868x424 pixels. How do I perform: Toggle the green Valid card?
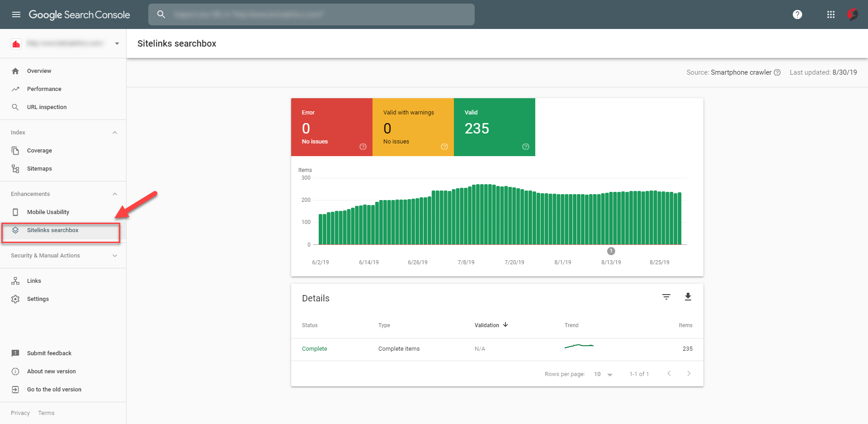tap(494, 127)
